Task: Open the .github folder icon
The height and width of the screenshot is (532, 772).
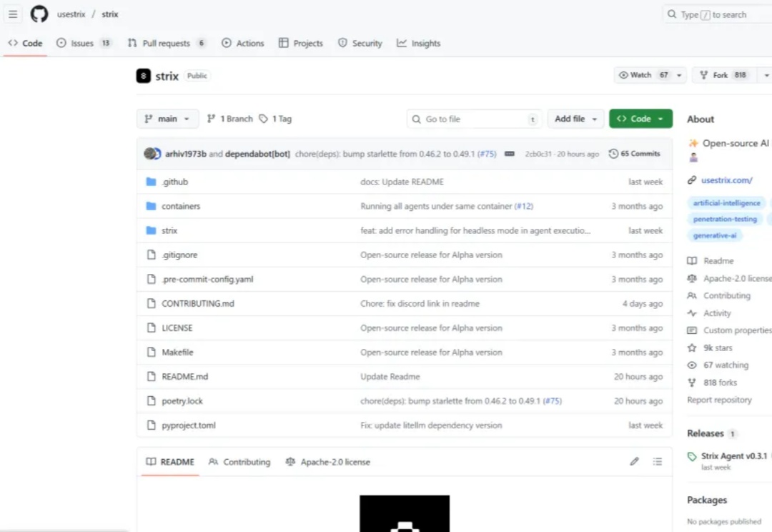Action: (151, 182)
